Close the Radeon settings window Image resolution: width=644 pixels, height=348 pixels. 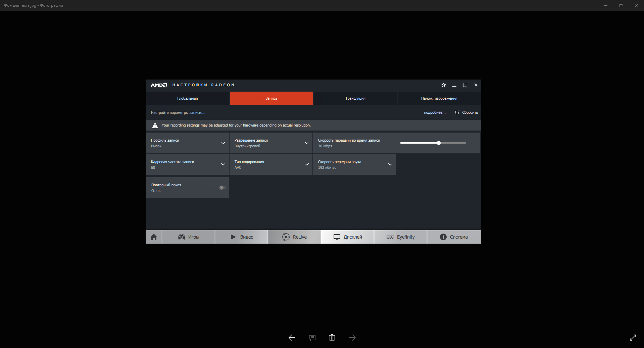[476, 85]
